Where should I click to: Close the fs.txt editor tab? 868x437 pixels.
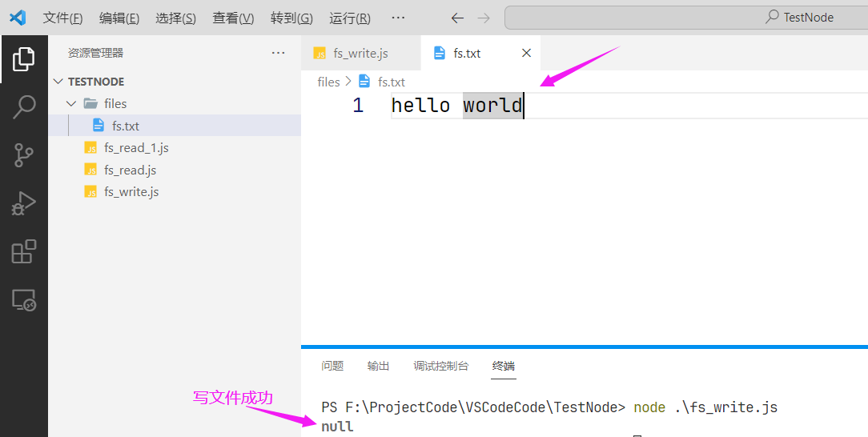pos(526,53)
